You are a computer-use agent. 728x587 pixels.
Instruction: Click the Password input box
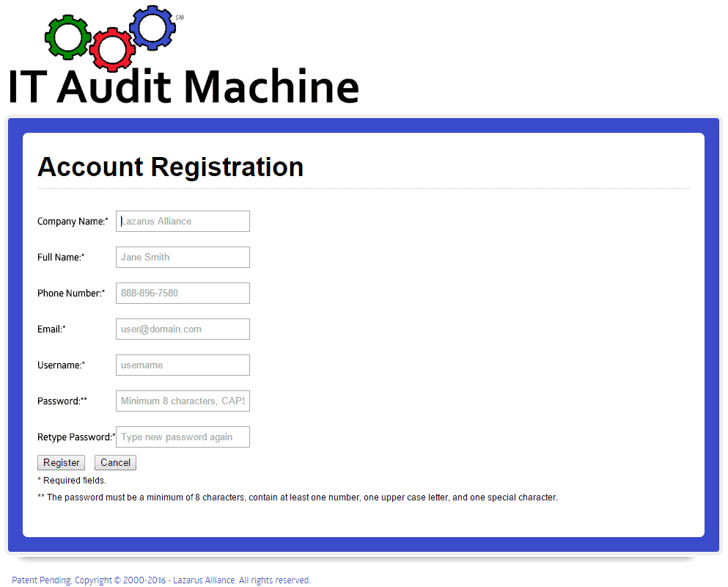183,401
